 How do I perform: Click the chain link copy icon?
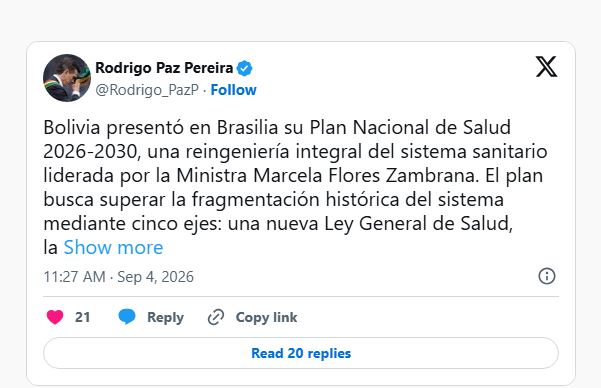216,317
